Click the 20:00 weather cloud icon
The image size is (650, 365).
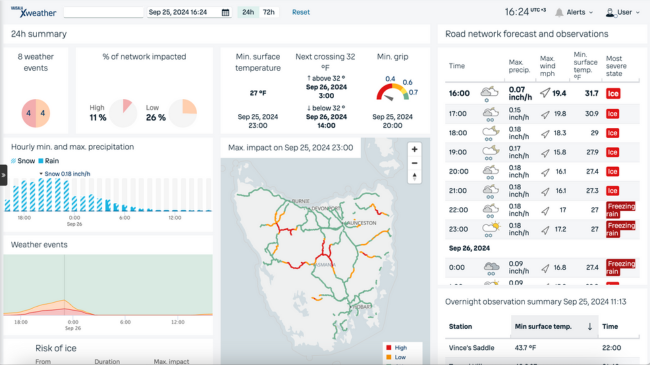(490, 171)
